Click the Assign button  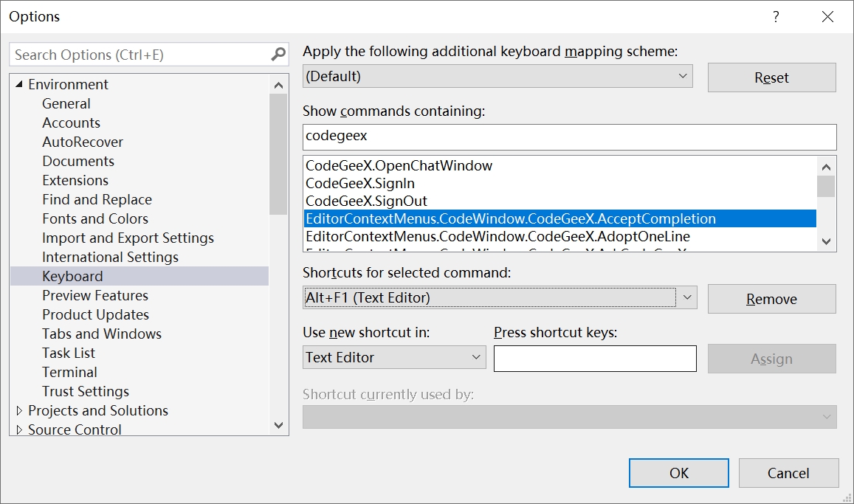point(772,359)
